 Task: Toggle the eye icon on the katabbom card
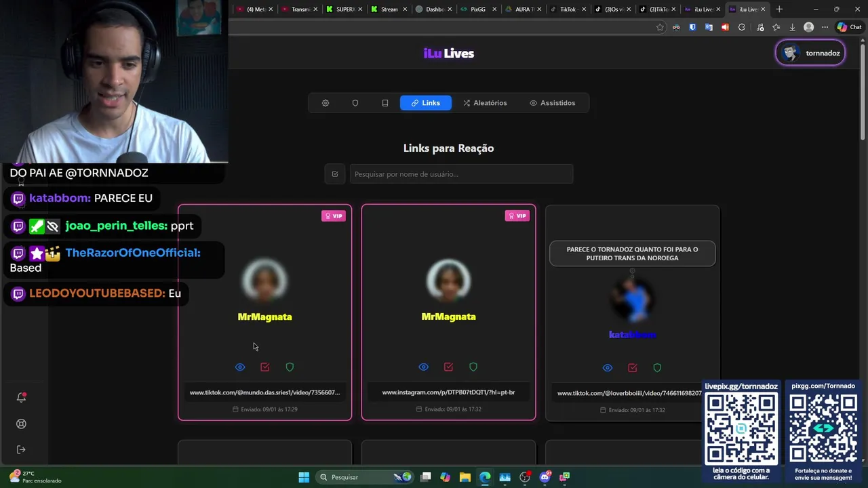(x=608, y=367)
